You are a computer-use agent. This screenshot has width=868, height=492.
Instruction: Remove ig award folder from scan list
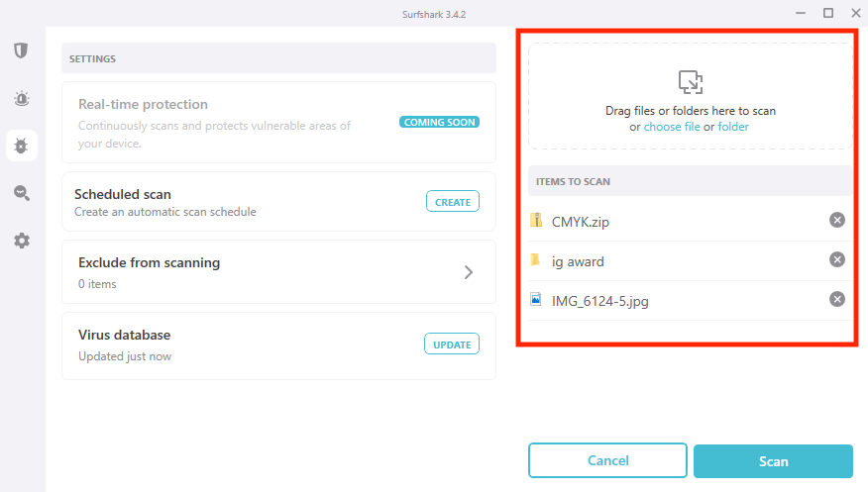pos(837,259)
